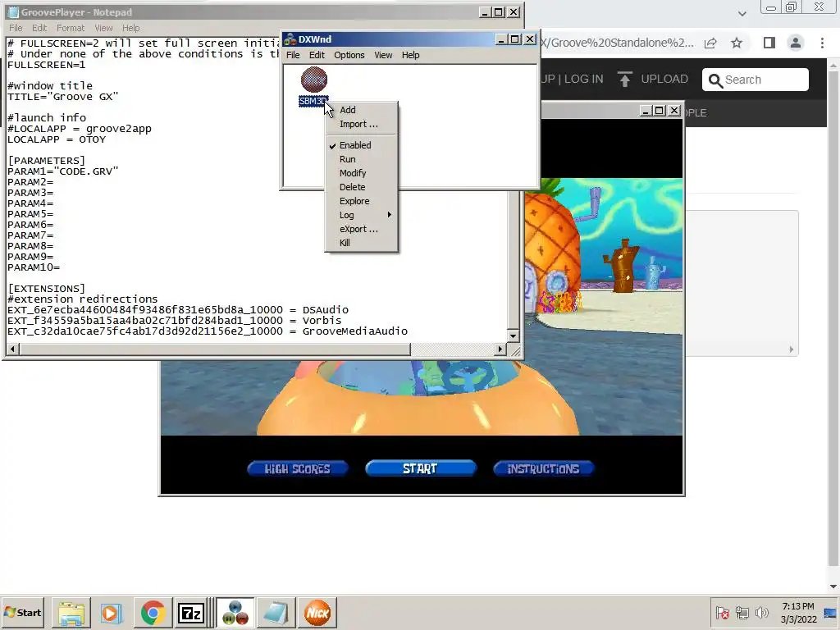Open DXWnd Edit menu
This screenshot has height=630, width=840.
pyautogui.click(x=317, y=55)
